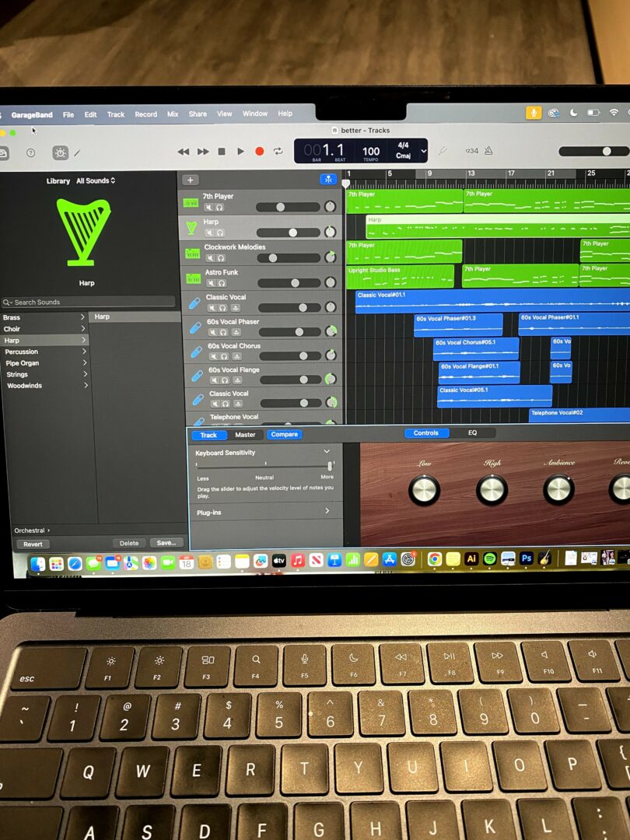This screenshot has height=840, width=630.
Task: Toggle the Cycle loop button
Action: pyautogui.click(x=278, y=152)
